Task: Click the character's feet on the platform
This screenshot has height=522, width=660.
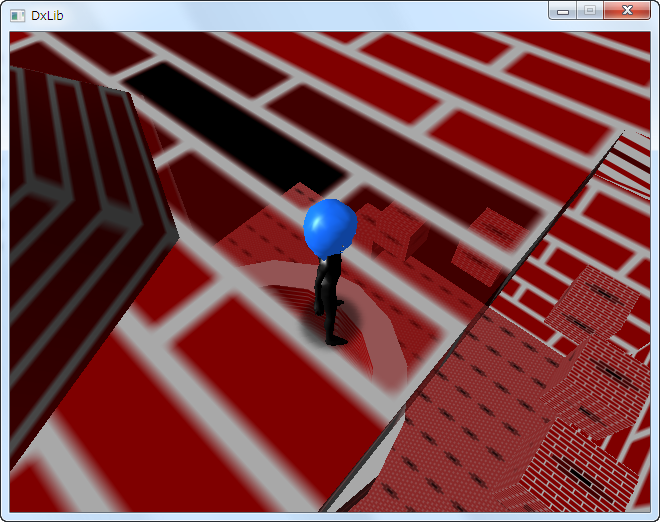Action: (x=335, y=338)
